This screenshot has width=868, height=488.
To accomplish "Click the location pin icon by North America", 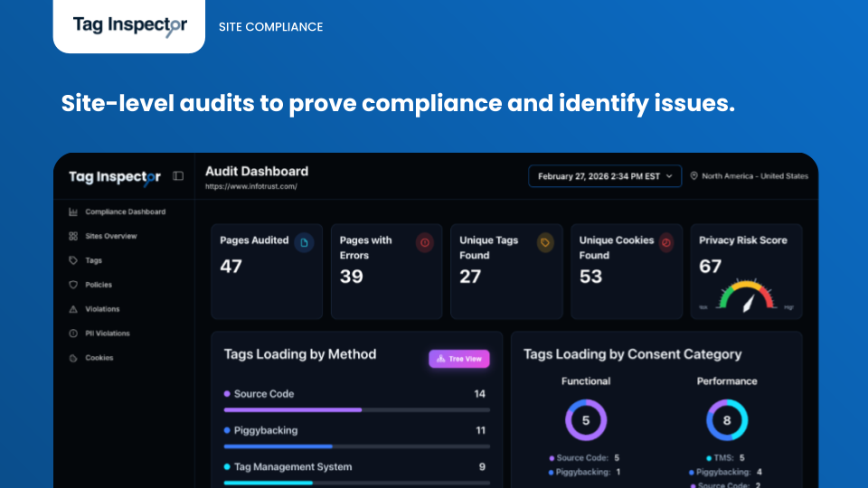I will [693, 176].
